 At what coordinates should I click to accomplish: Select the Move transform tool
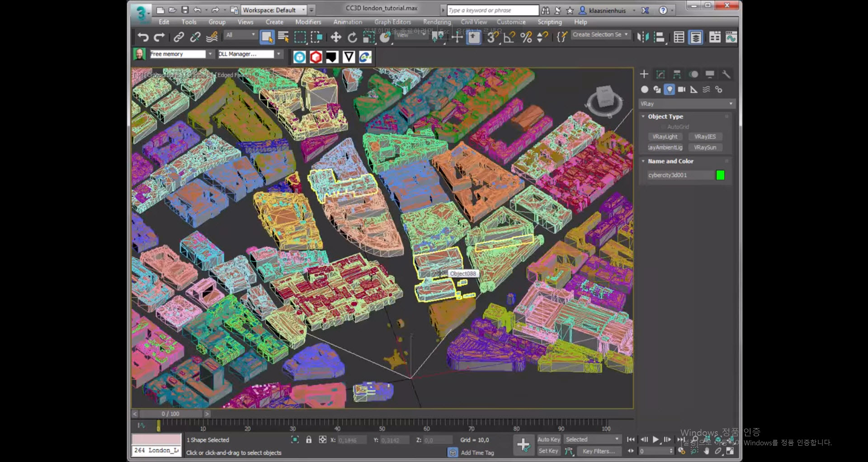[x=335, y=37]
